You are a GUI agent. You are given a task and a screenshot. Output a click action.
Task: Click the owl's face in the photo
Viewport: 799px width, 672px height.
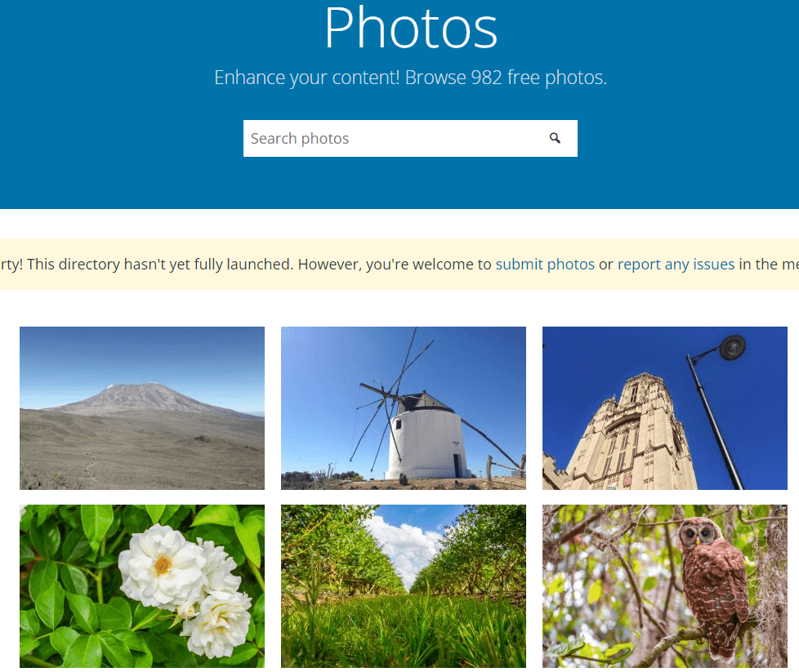click(699, 533)
